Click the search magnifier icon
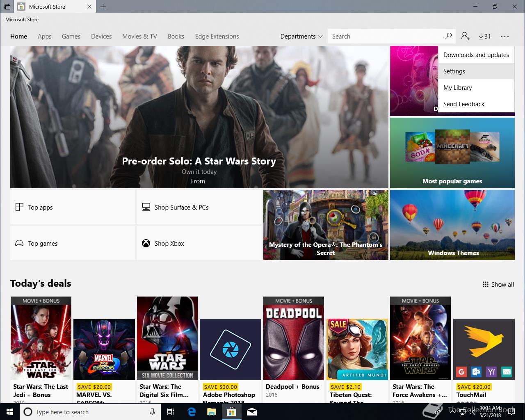The width and height of the screenshot is (525, 420). 448,36
